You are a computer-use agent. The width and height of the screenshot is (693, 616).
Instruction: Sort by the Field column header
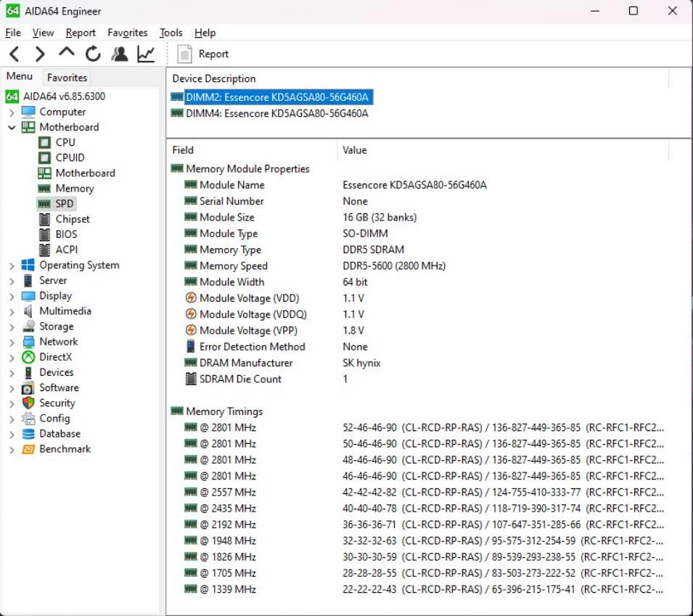coord(251,150)
